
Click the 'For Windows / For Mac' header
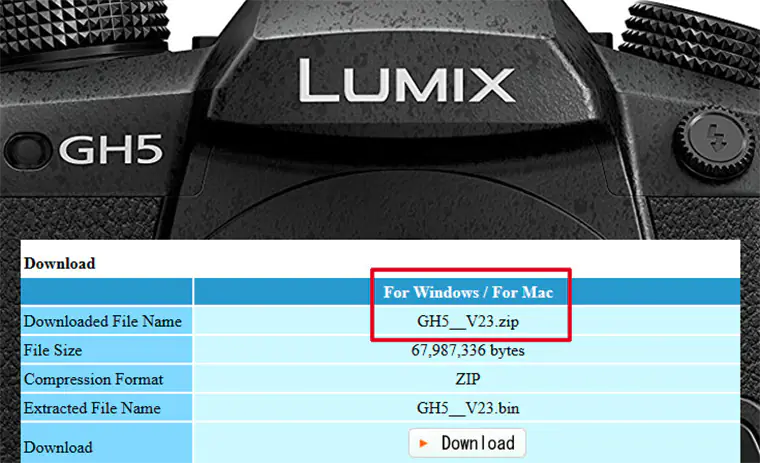pyautogui.click(x=468, y=292)
